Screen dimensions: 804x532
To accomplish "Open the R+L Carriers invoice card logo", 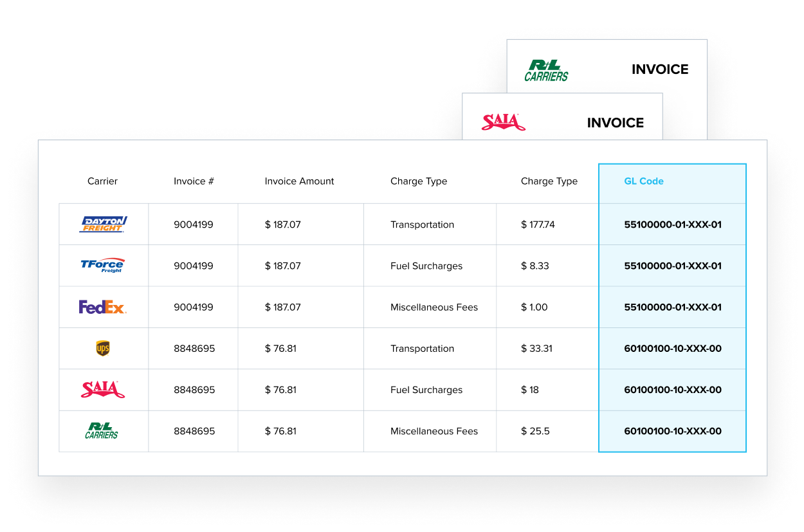I will (547, 70).
